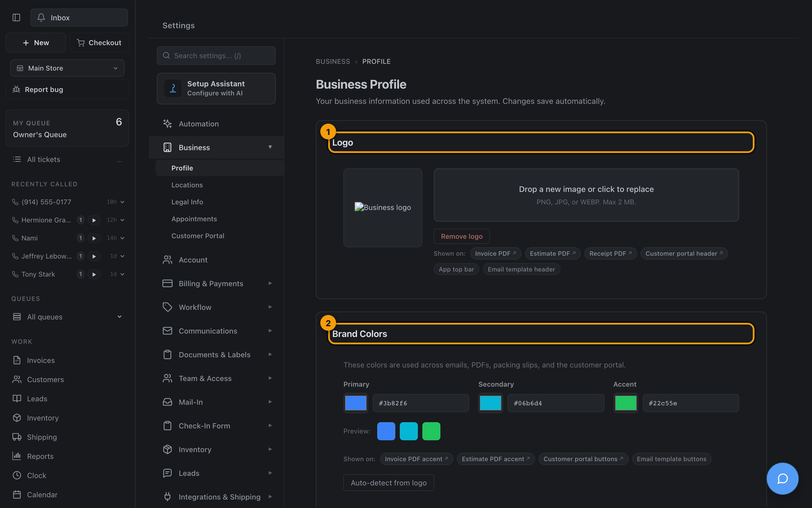Screen dimensions: 812x508
Task: Expand the Workflow section arrow
Action: pyautogui.click(x=270, y=307)
